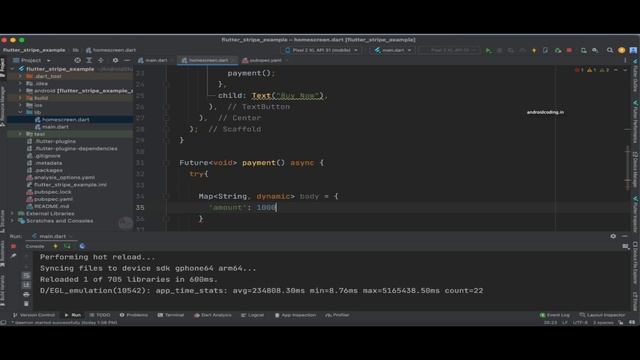Screen dimensions: 640x360
Task: Click the pin icon in Run sidebar
Action: tap(13, 256)
